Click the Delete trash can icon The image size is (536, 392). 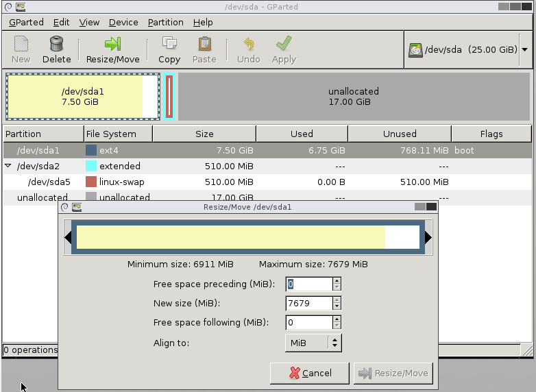pos(56,44)
